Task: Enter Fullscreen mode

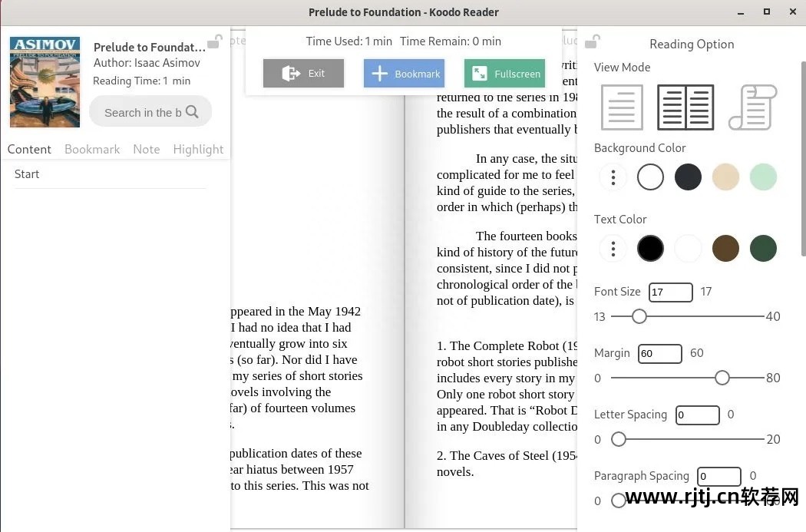Action: pyautogui.click(x=505, y=74)
